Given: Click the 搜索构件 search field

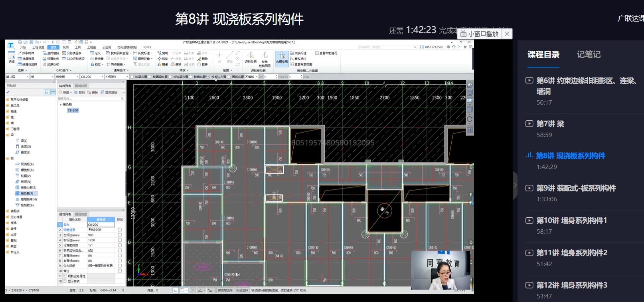Looking at the screenshot, I should (x=91, y=98).
